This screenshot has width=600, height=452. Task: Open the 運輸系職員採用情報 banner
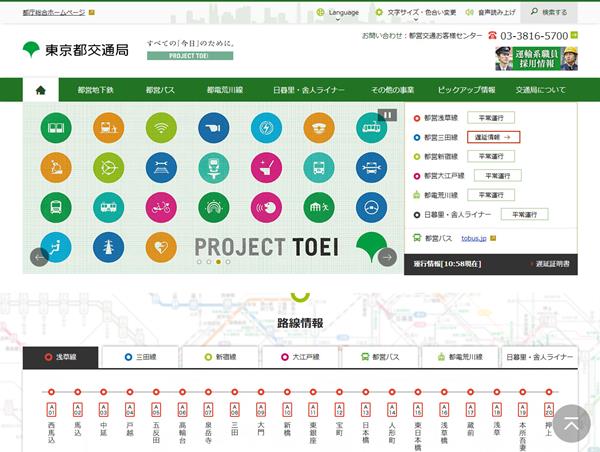[536, 59]
